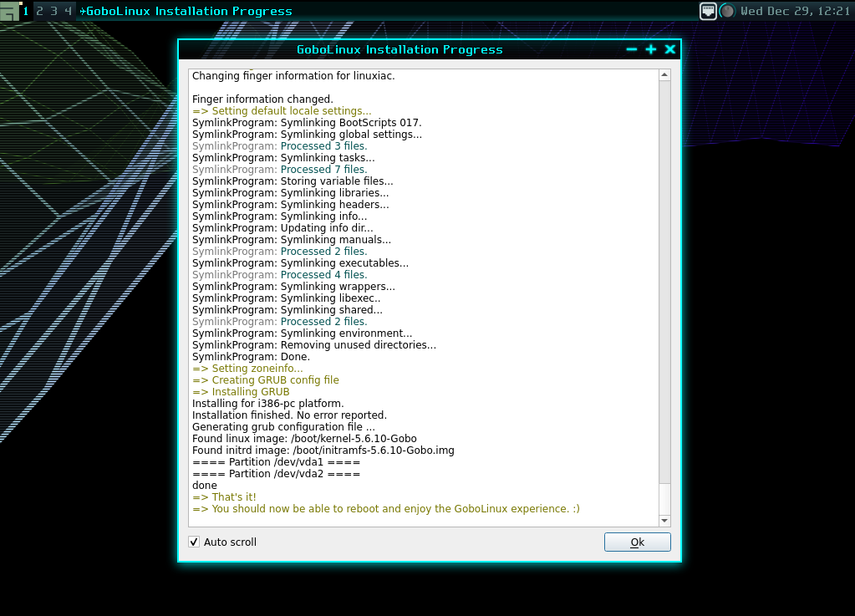Maximize the installation progress window

(x=650, y=49)
